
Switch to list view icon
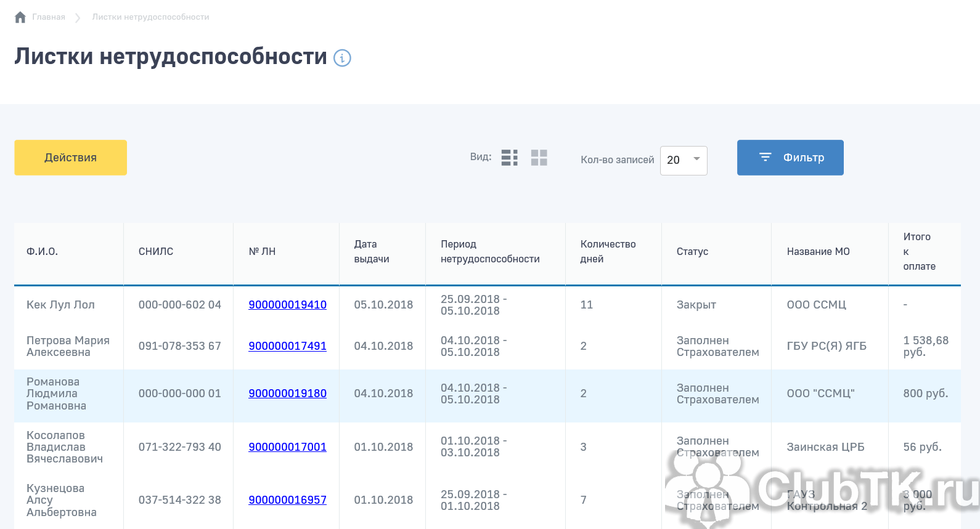point(510,158)
